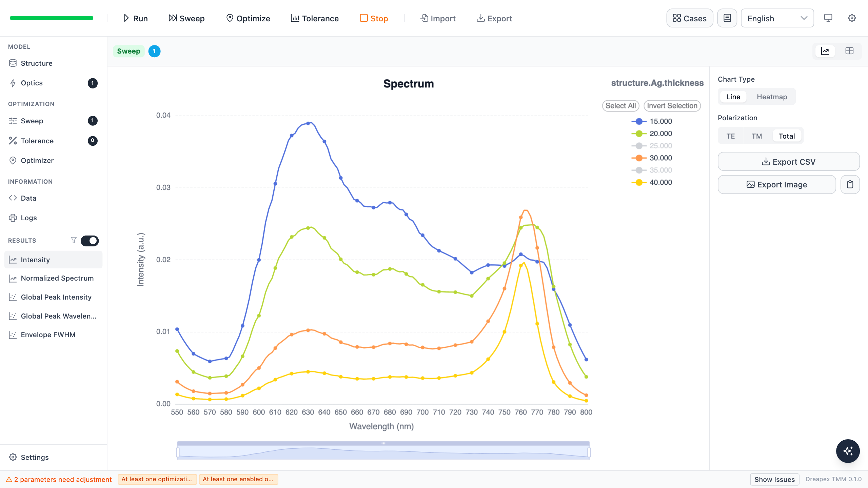Open the Global Peak Intensity result
This screenshot has height=488, width=868.
pos(53,297)
